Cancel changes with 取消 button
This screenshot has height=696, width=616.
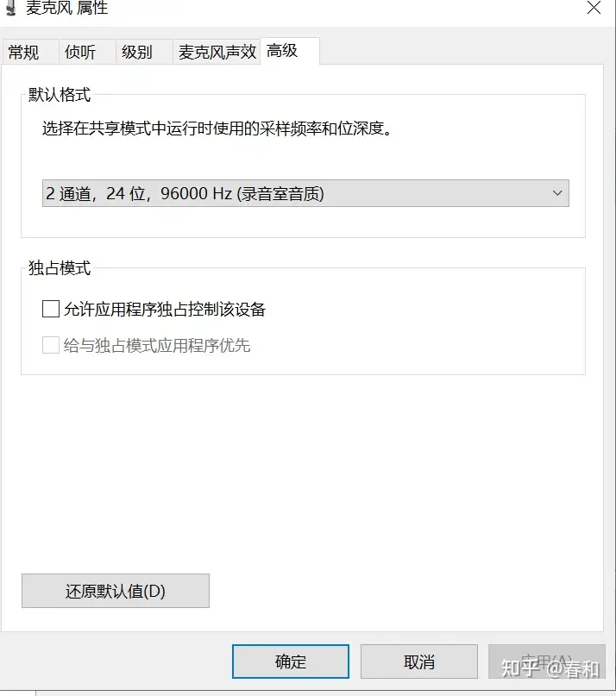point(418,662)
